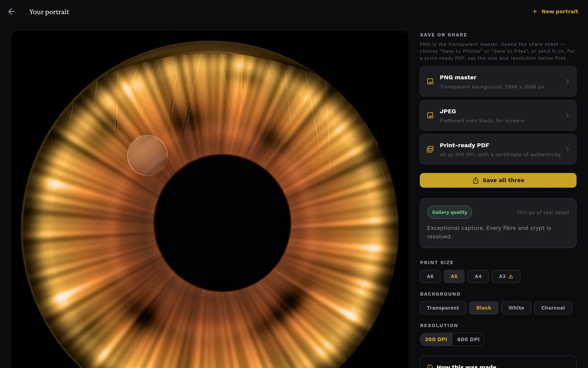Click the round loupe on the iris
588x368 pixels.
click(147, 155)
